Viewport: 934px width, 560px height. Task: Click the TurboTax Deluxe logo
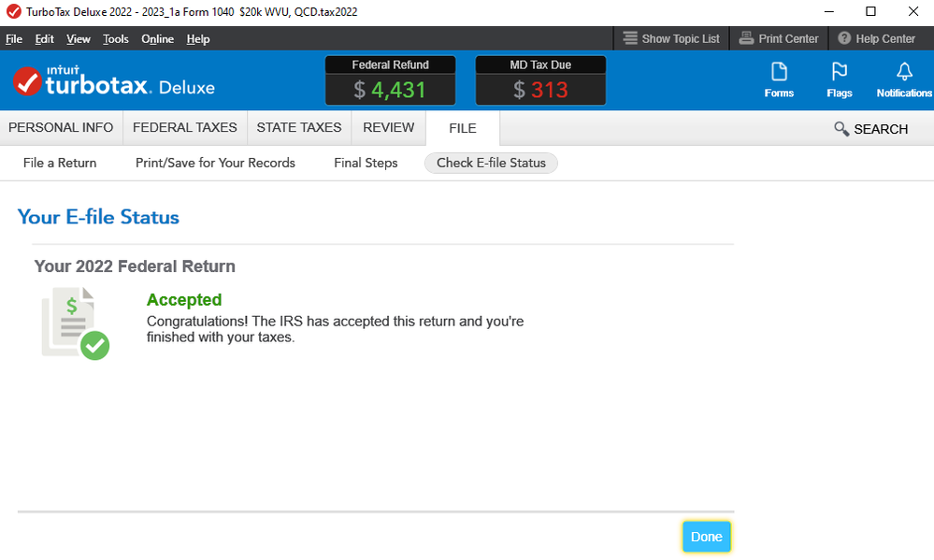pos(114,81)
